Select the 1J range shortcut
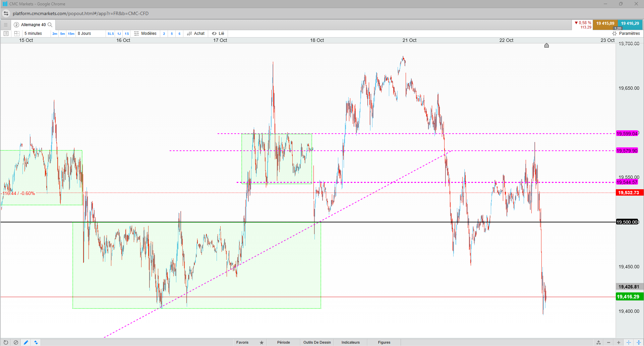This screenshot has width=644, height=346. coord(119,33)
